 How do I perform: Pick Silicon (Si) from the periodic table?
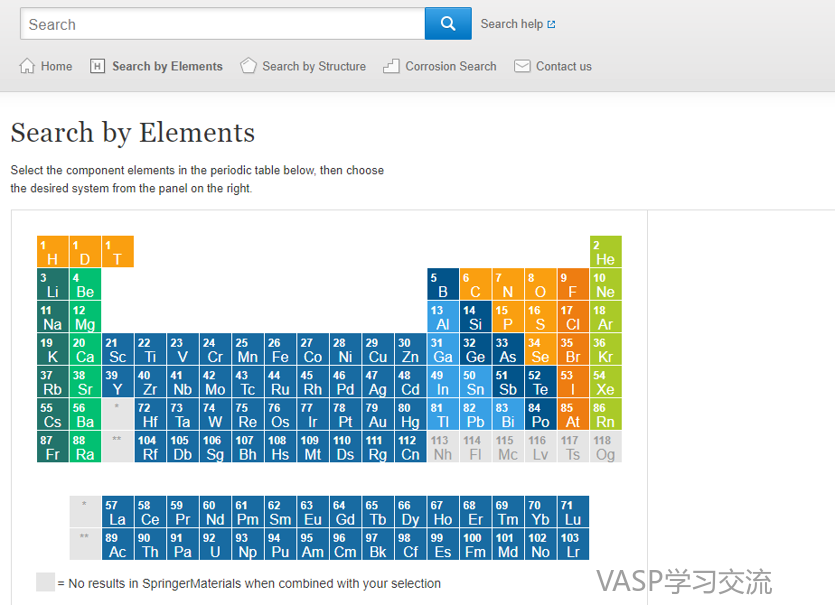click(475, 317)
